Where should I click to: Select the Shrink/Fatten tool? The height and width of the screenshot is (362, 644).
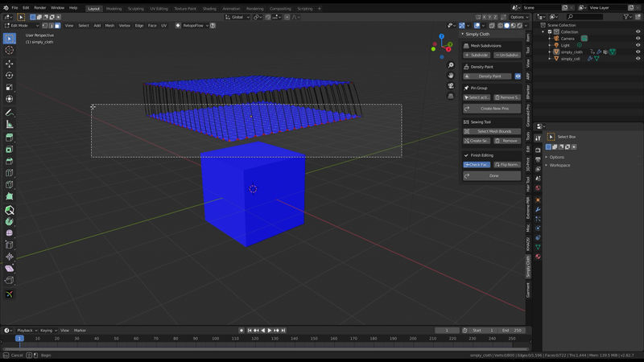coord(10,257)
